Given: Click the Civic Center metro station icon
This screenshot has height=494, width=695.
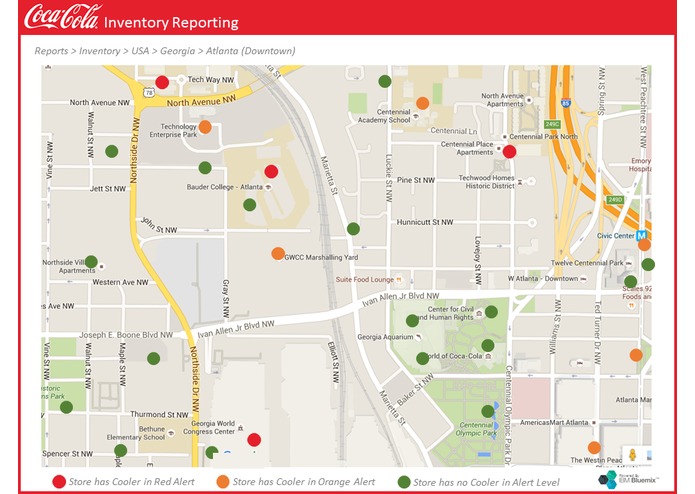Looking at the screenshot, I should [641, 235].
